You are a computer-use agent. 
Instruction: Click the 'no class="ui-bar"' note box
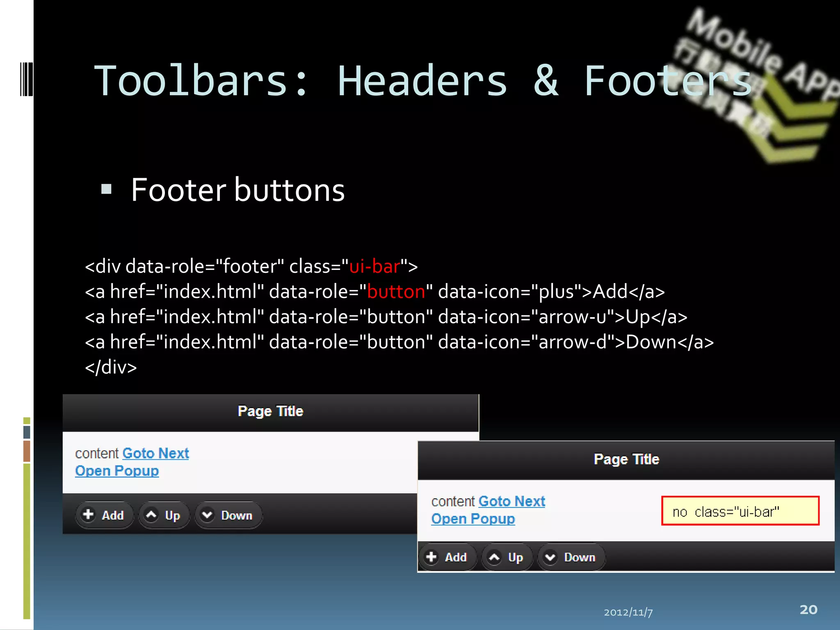pos(740,511)
